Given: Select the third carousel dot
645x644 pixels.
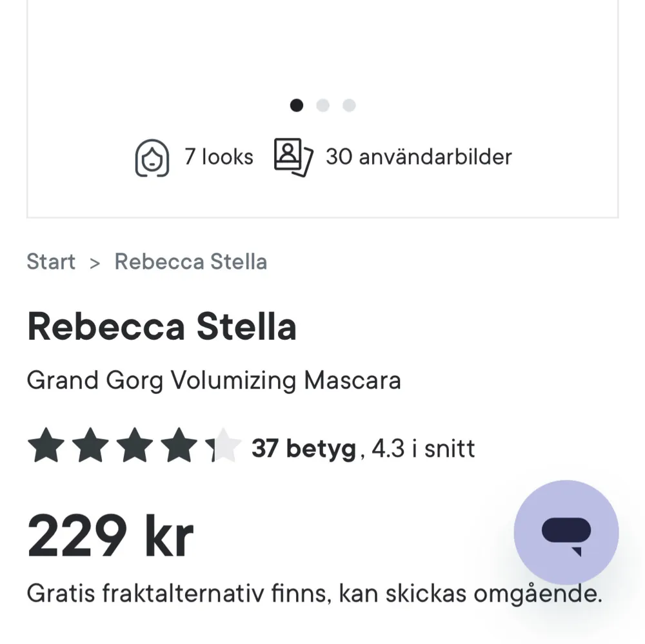Looking at the screenshot, I should pyautogui.click(x=349, y=105).
